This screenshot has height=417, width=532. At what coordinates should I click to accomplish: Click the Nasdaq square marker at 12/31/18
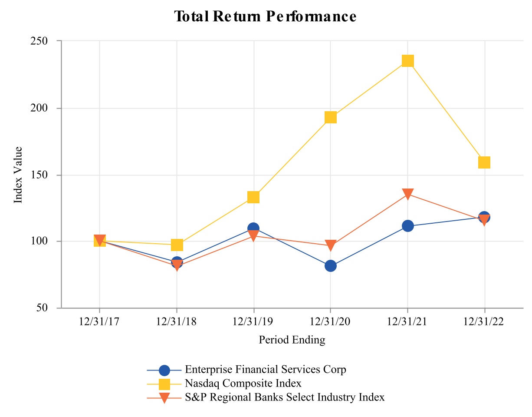tap(177, 245)
